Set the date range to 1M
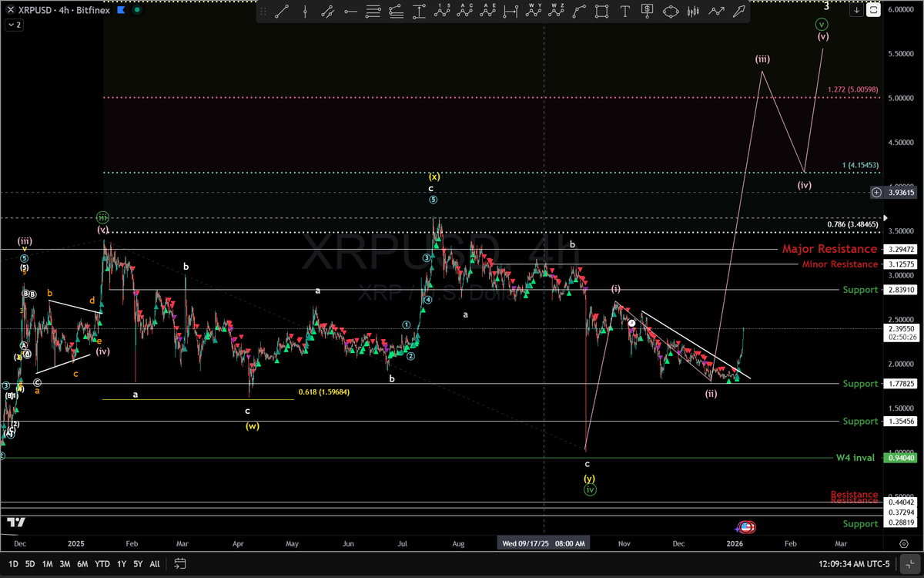Viewport: 924px width, 578px height. point(47,563)
